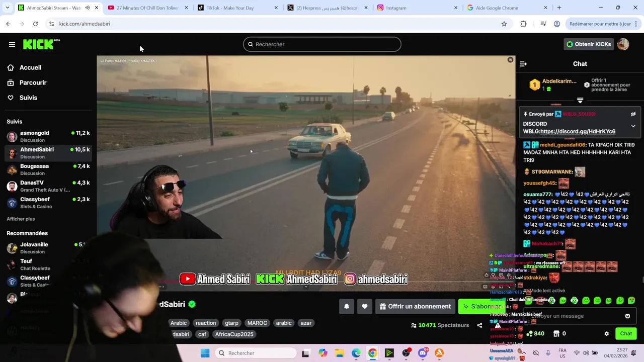Open OBS Studio from the taskbar
This screenshot has width=644, height=362.
[x=406, y=353]
